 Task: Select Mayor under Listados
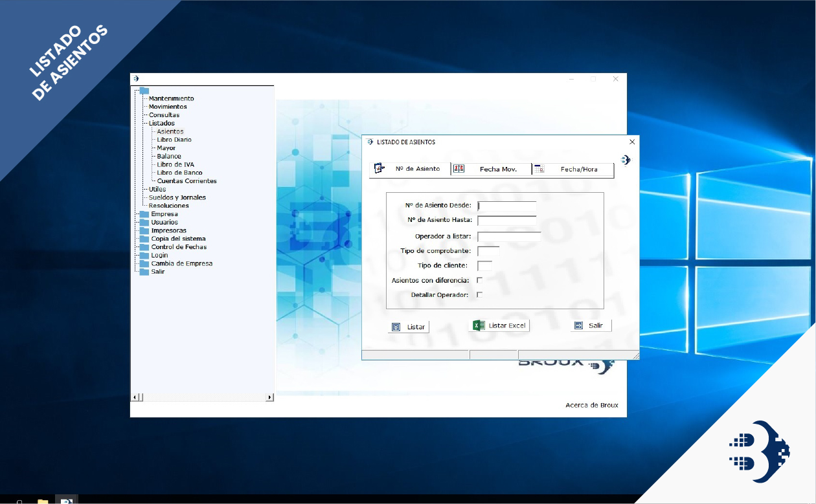(x=166, y=148)
